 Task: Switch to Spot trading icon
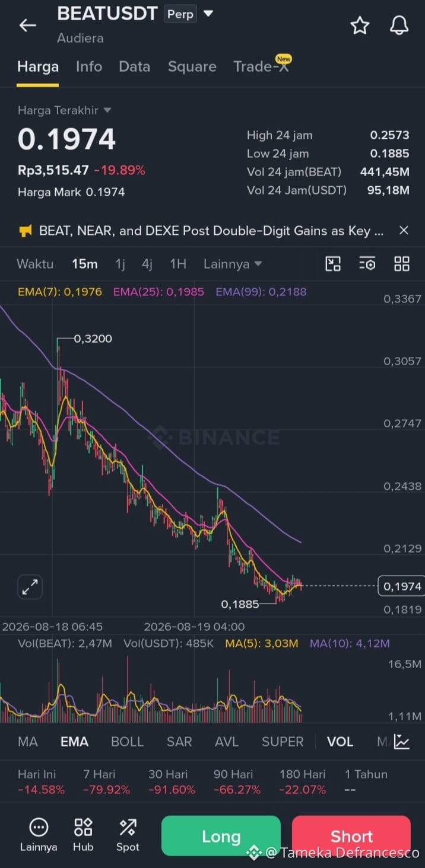tap(128, 835)
